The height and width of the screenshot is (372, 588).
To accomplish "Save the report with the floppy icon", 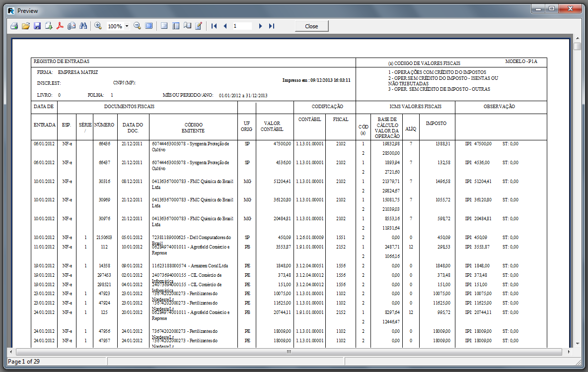I will [x=37, y=26].
